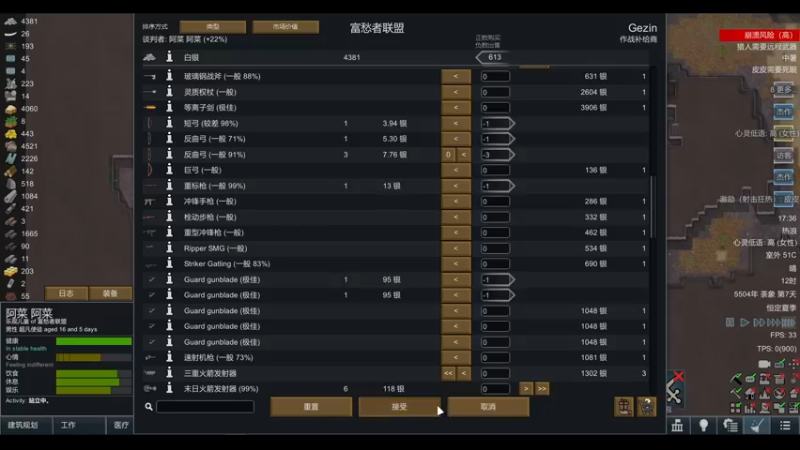800x450 pixels.
Task: Open info for 灵质权杖 item
Action: 169,92
